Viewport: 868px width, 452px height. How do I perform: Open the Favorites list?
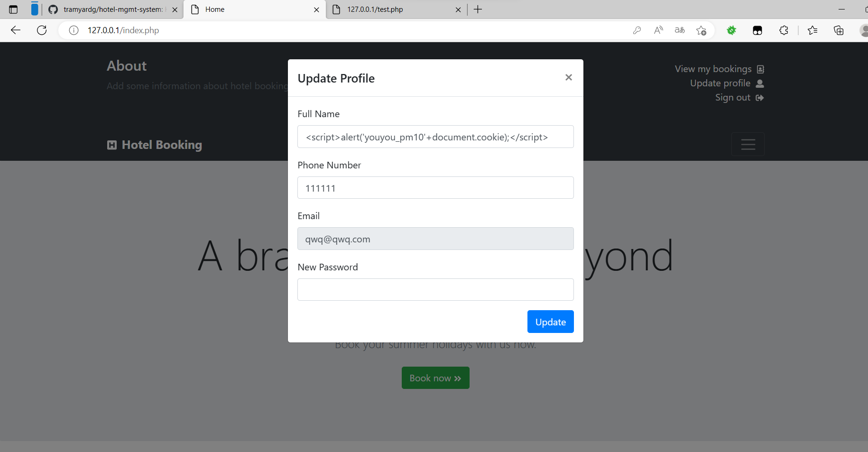point(812,30)
